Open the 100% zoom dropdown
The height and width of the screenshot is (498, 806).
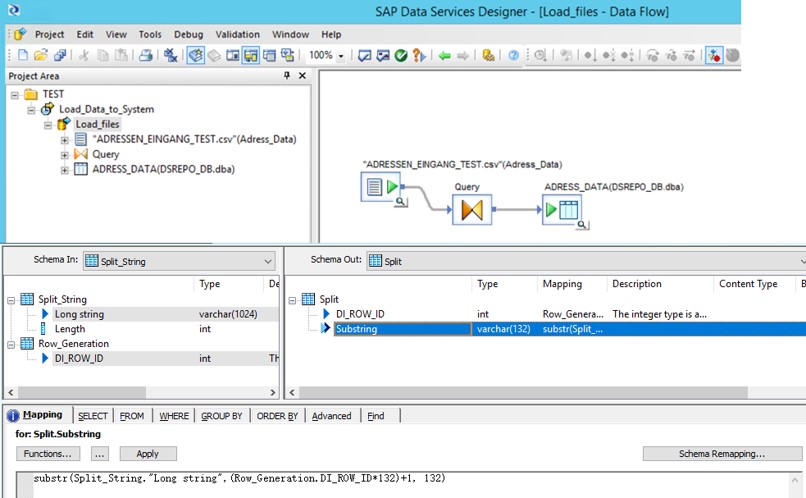pos(341,56)
